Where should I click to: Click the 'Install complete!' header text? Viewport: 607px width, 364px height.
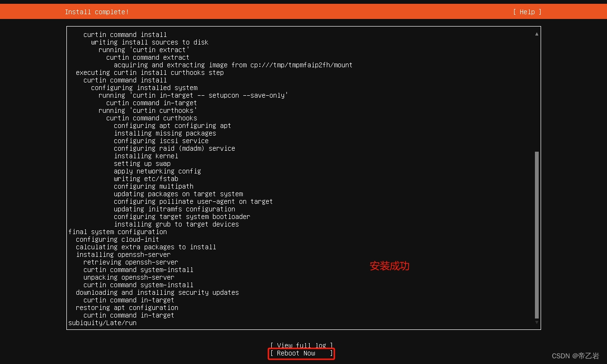[x=97, y=12]
